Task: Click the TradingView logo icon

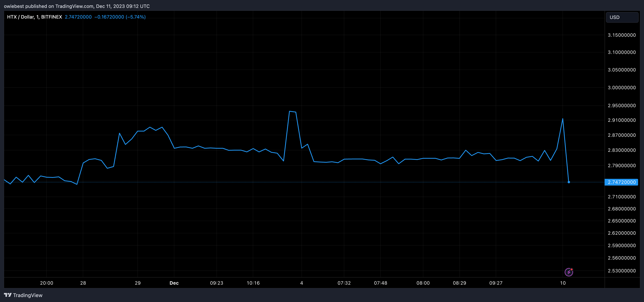Action: (8, 295)
